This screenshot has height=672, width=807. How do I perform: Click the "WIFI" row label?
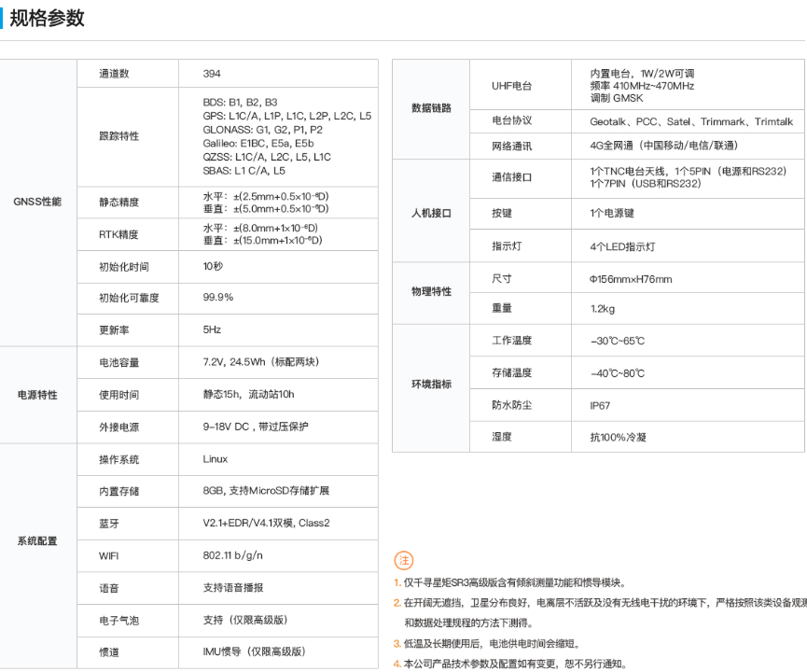(x=108, y=556)
